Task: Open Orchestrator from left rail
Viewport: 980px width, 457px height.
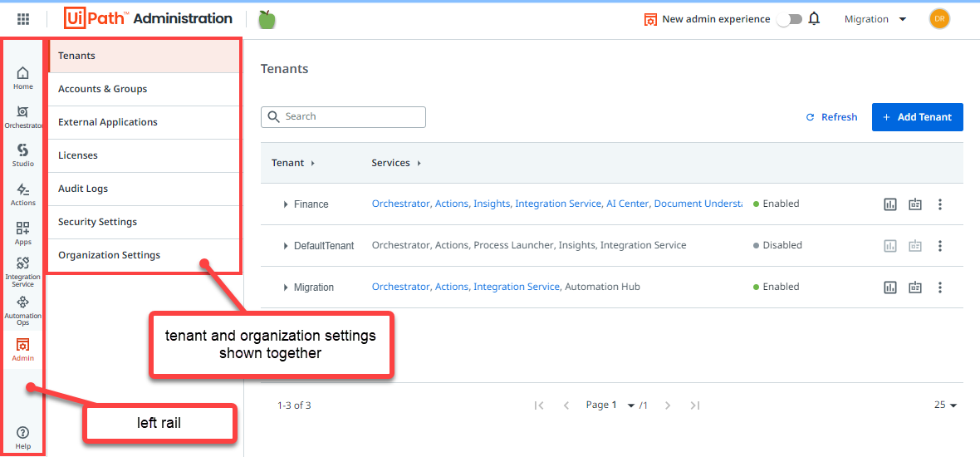Action: 23,117
